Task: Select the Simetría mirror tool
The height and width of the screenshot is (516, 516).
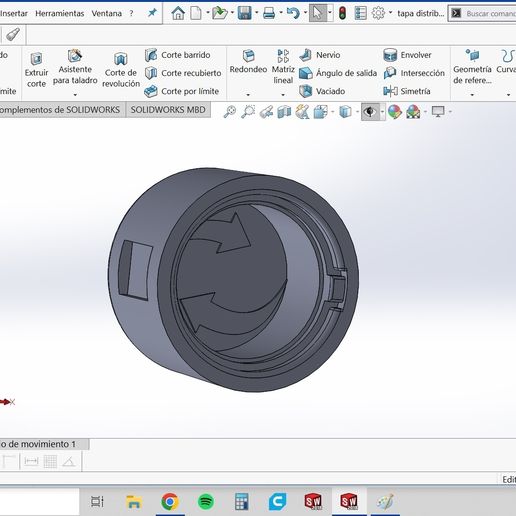Action: point(407,91)
